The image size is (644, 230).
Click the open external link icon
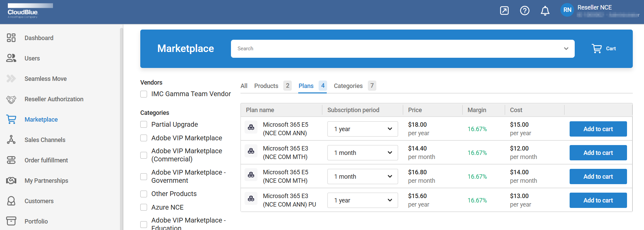coord(504,11)
